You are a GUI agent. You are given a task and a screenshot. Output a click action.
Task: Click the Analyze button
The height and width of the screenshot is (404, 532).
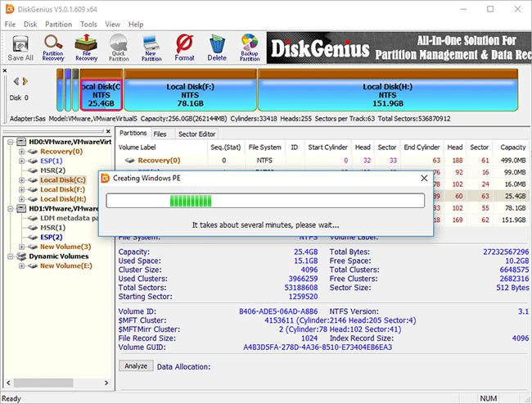point(135,366)
